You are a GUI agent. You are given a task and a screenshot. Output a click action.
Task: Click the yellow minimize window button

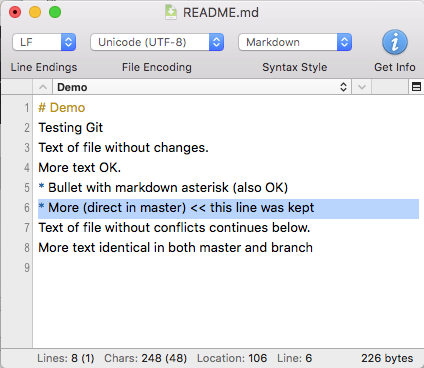pyautogui.click(x=35, y=12)
